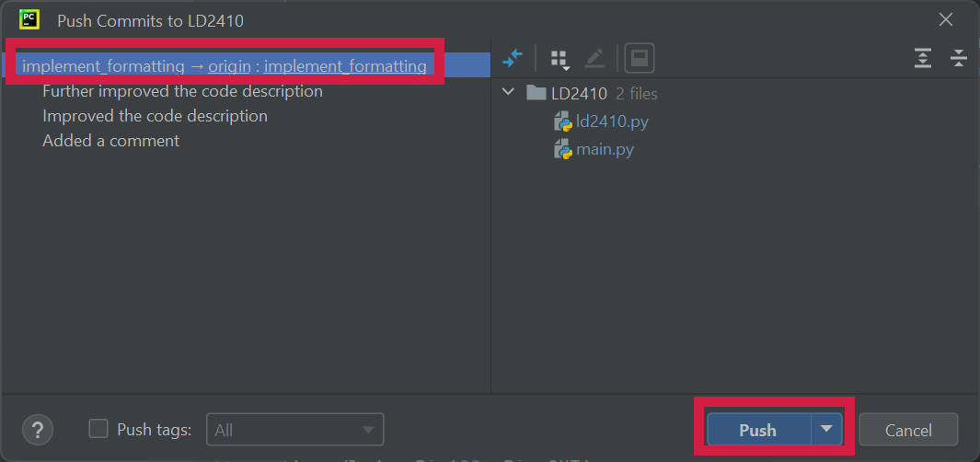Click the Collapse All icon
The height and width of the screenshot is (462, 980).
[958, 59]
